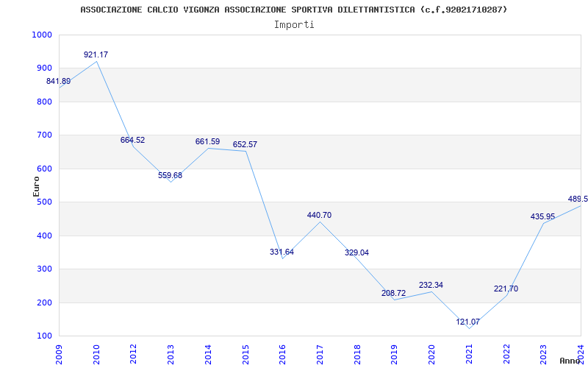
Task: Select data label 329.04
Action: pos(356,252)
